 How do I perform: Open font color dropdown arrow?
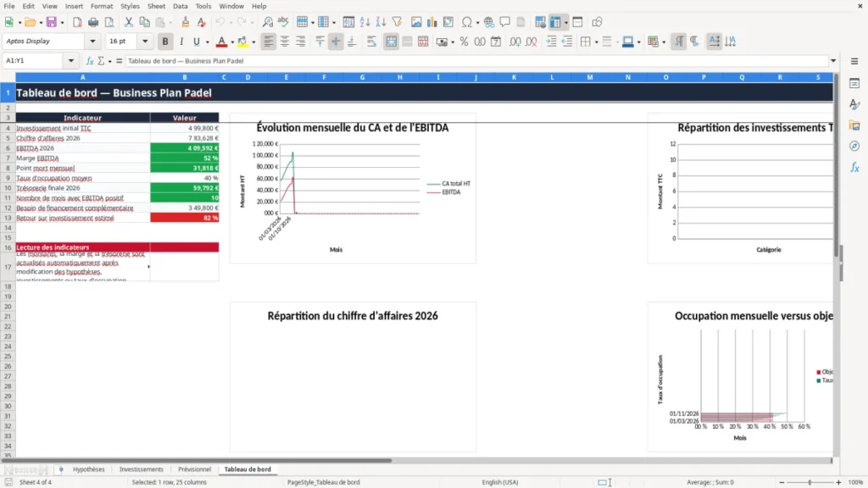click(x=232, y=42)
